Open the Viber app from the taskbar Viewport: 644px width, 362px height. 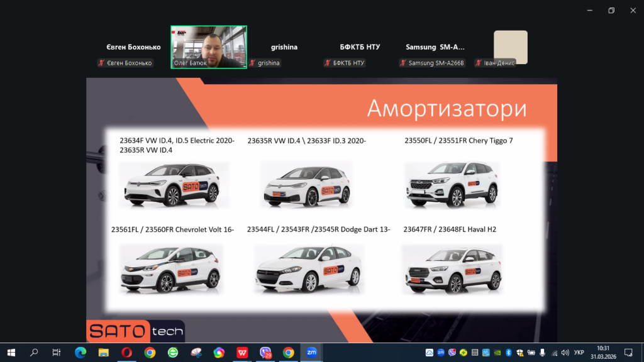click(265, 353)
